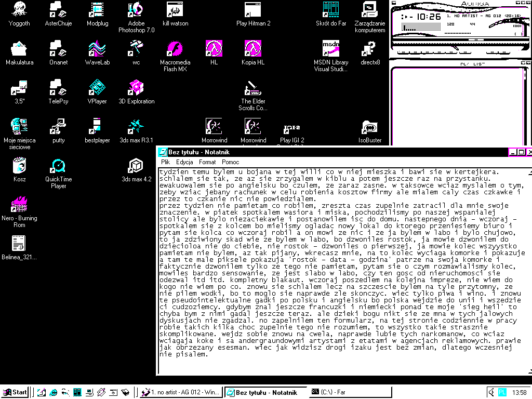The height and width of the screenshot is (399, 532).
Task: Switch to the Winamp task in the taskbar
Action: (181, 392)
